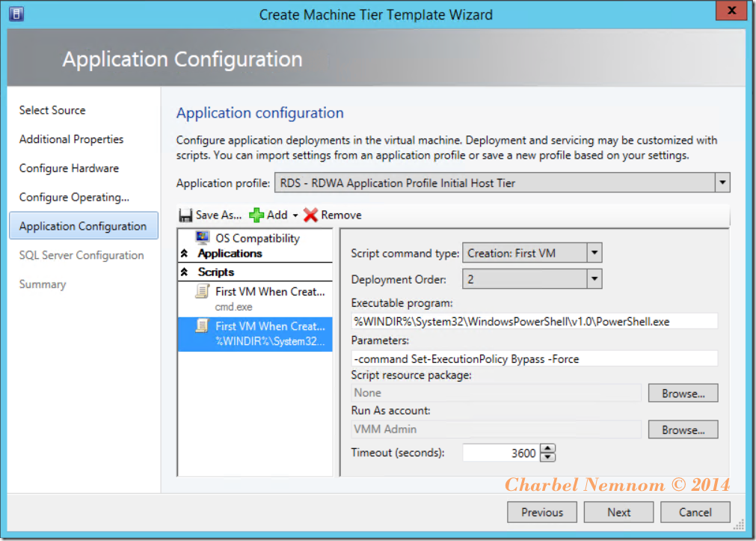Click the script icon of selected %WINDIR% entry

click(203, 326)
